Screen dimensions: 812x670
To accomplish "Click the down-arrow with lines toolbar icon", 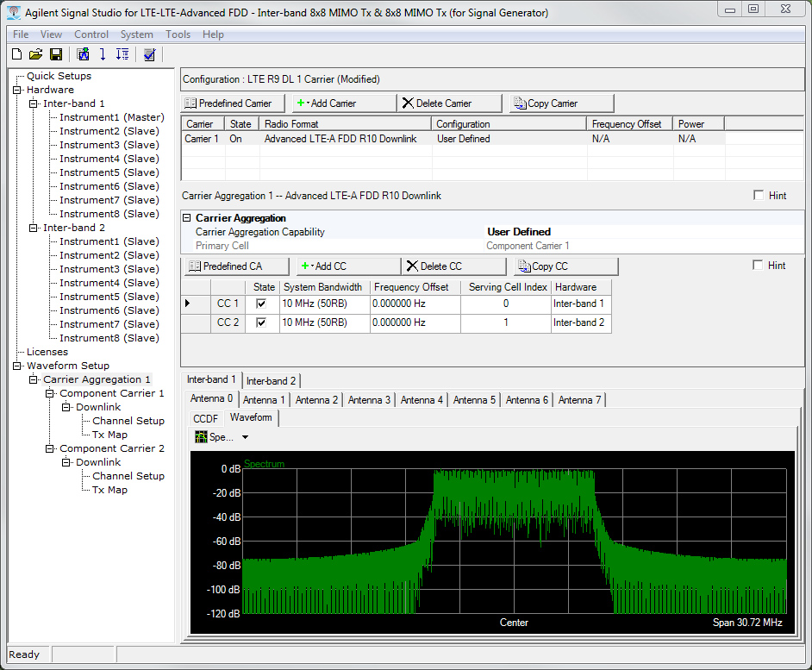I will [x=122, y=55].
